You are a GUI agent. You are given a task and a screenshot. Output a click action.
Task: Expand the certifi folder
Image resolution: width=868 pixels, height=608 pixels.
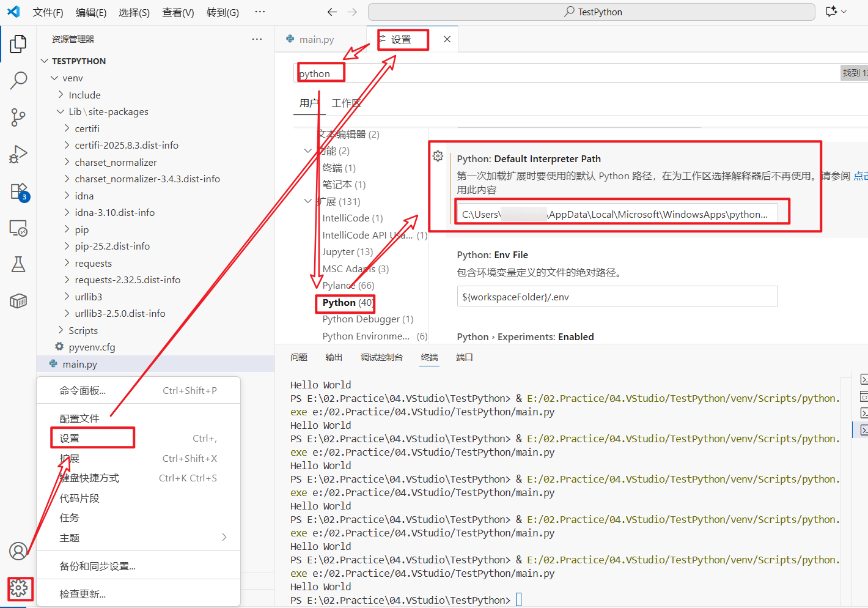click(x=67, y=128)
